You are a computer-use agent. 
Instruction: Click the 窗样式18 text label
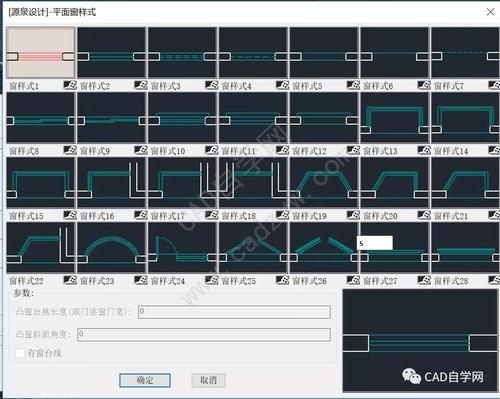point(239,216)
